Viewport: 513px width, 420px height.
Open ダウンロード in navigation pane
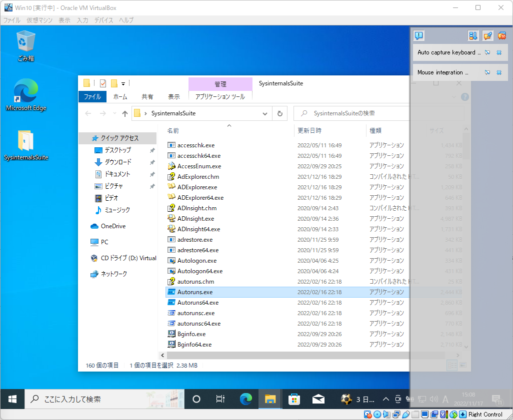(118, 162)
